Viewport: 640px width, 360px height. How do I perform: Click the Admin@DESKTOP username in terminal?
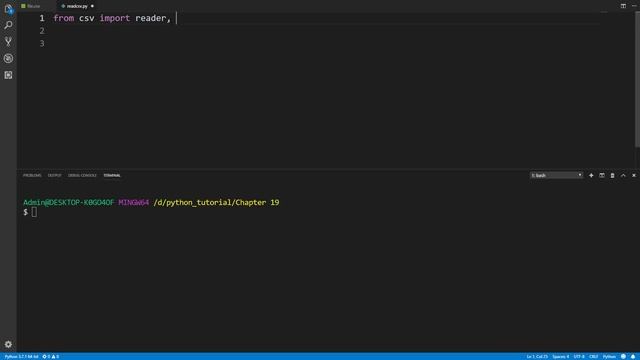69,202
